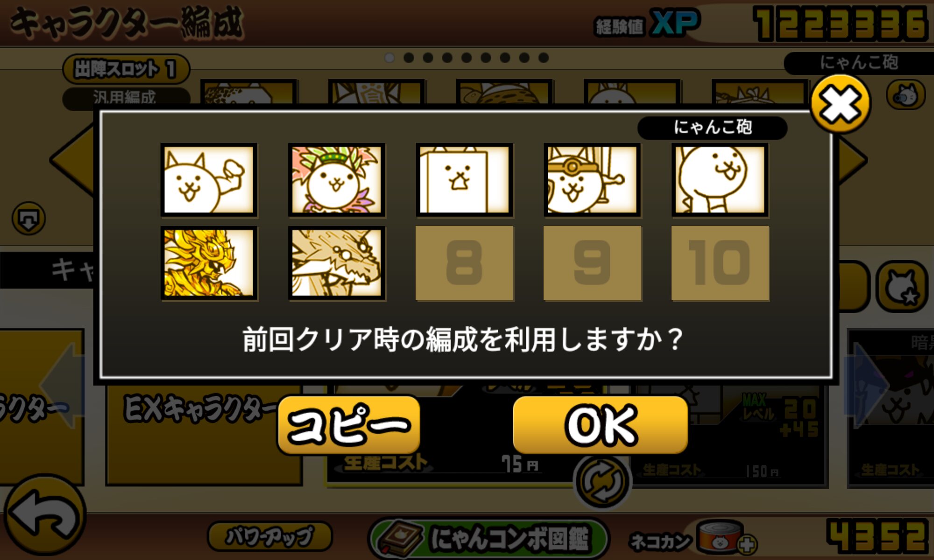Add cat food with the plus icon
Screen dimensions: 934x560
(x=747, y=544)
